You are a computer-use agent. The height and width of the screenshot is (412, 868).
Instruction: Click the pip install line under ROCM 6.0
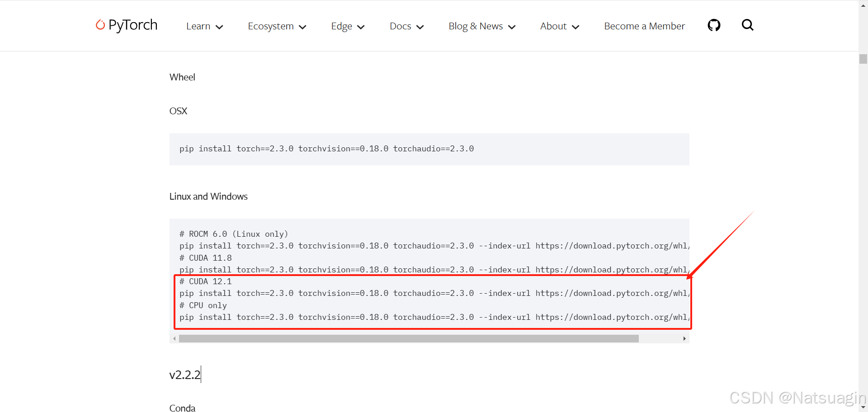pos(434,246)
